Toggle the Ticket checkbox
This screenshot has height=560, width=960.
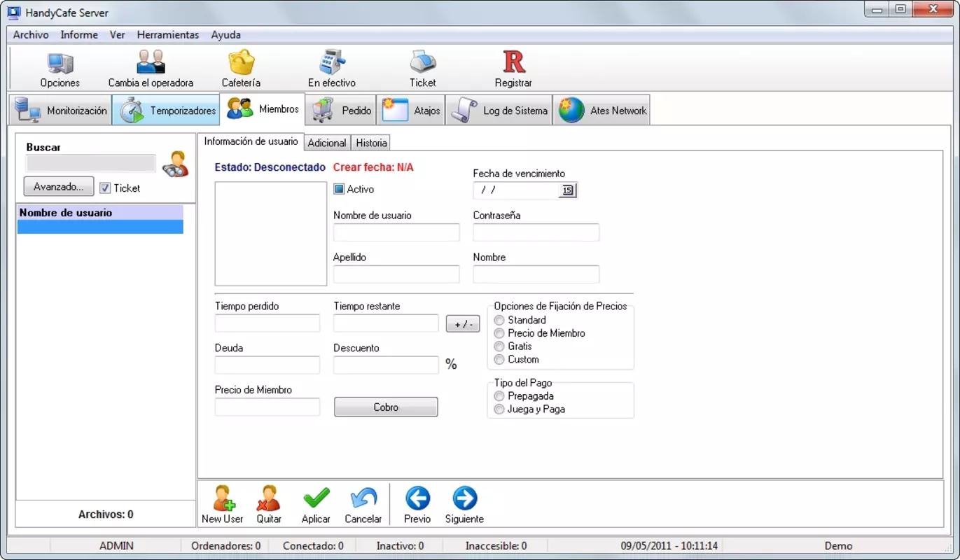tap(105, 188)
